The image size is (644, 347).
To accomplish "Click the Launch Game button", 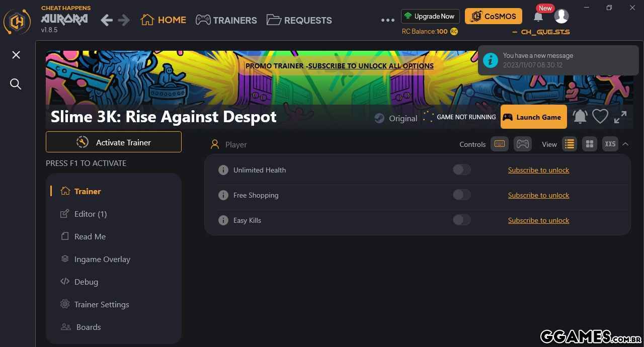I will pos(534,117).
